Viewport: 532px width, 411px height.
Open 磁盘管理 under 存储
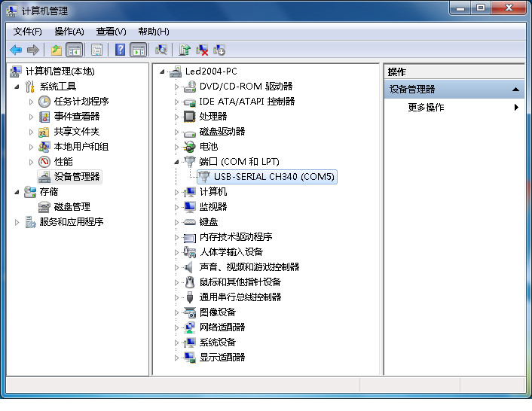pyautogui.click(x=72, y=207)
